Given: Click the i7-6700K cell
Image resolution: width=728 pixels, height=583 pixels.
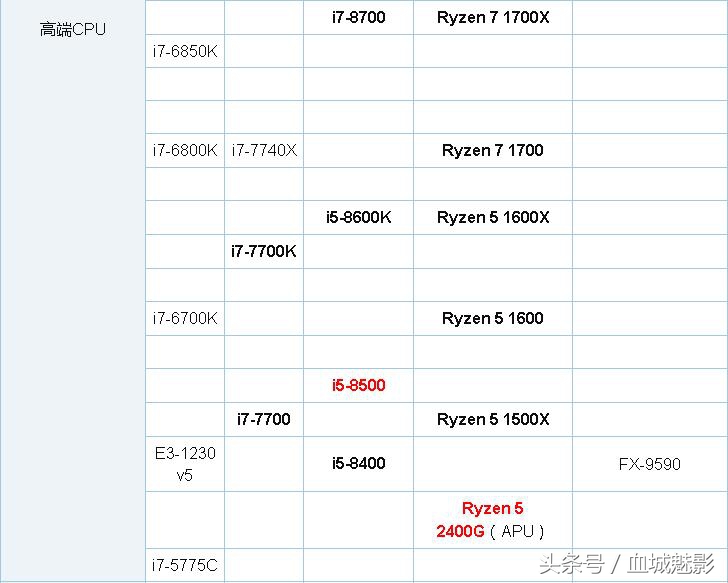Looking at the screenshot, I should pos(185,318).
